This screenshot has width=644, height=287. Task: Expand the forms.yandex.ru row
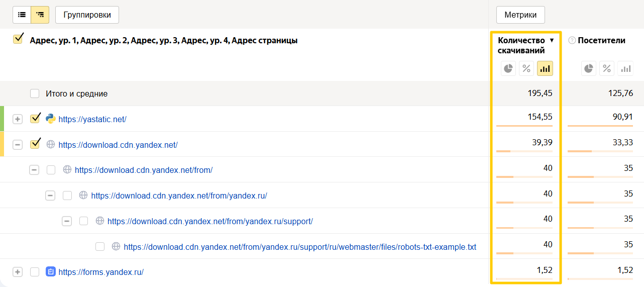18,272
